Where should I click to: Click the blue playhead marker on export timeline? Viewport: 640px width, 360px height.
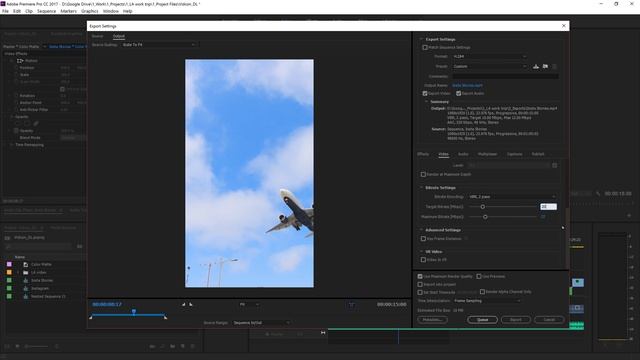[x=133, y=311]
